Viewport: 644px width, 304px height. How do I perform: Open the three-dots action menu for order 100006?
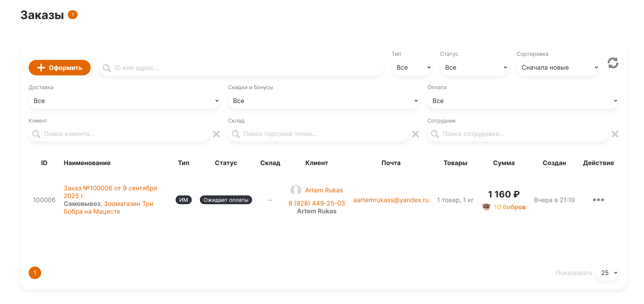pos(598,200)
